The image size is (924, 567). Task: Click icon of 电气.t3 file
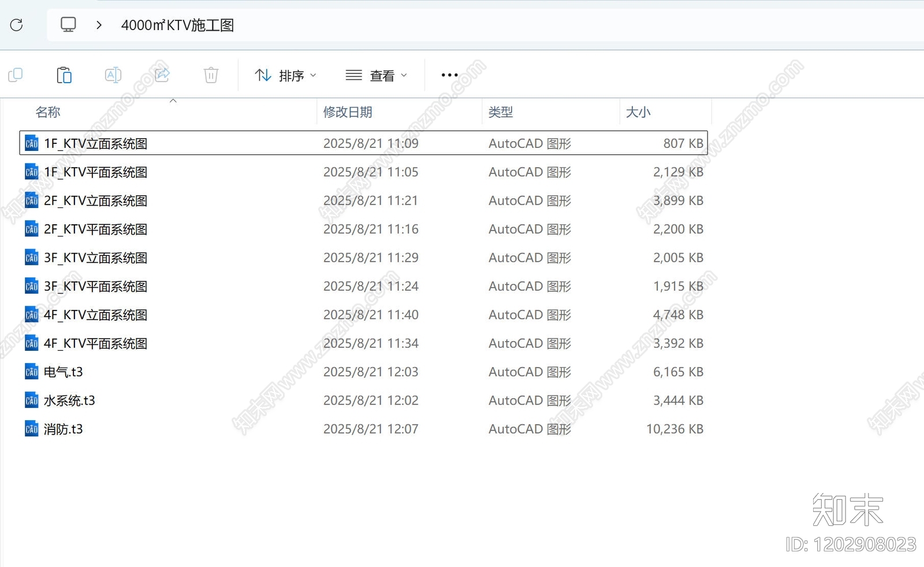coord(32,372)
